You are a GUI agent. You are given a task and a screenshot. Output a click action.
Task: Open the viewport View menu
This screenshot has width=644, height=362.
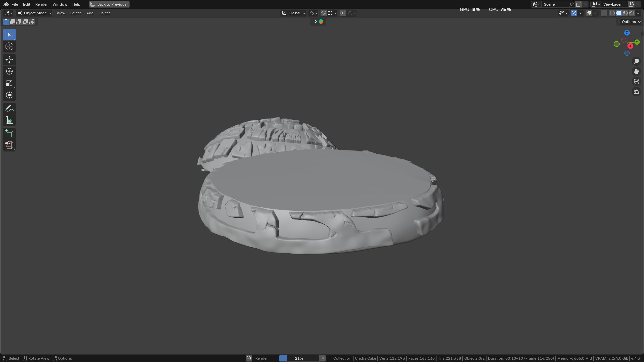(61, 13)
